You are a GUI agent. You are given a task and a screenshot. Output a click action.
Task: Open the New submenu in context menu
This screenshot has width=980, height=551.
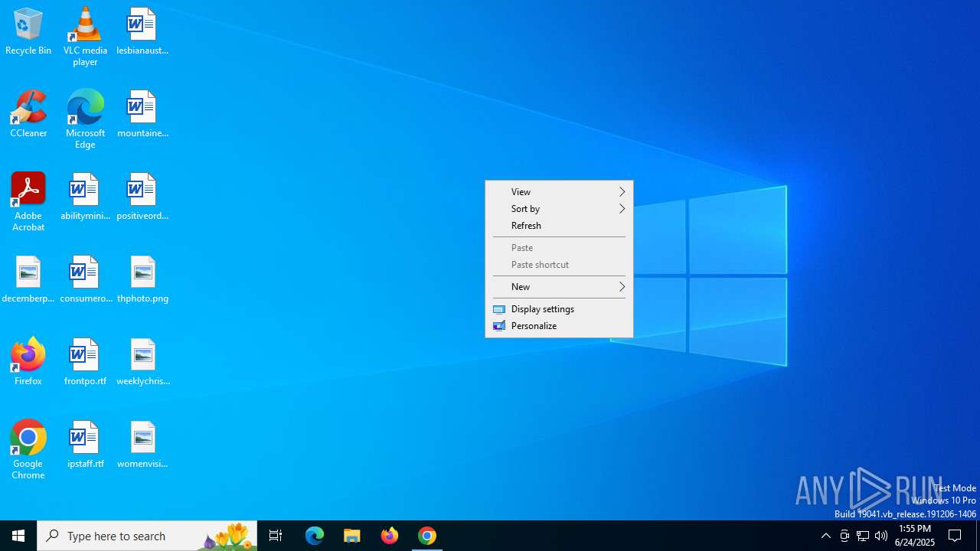click(x=559, y=287)
